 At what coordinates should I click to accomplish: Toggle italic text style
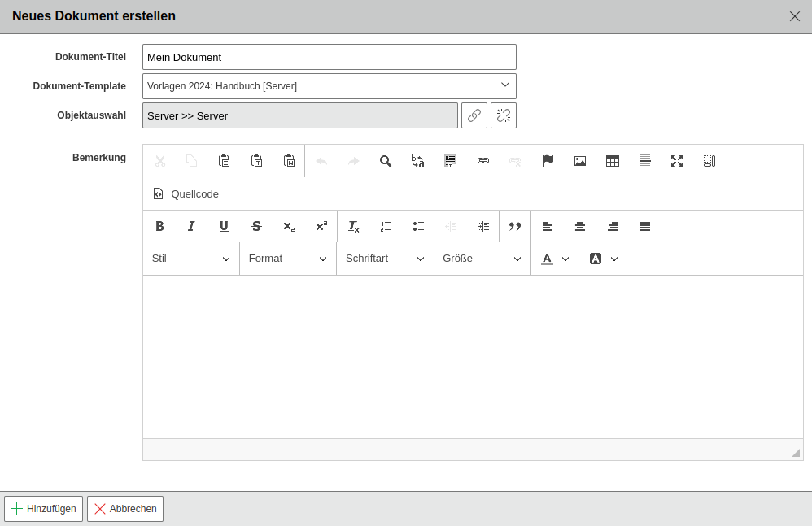pos(191,227)
